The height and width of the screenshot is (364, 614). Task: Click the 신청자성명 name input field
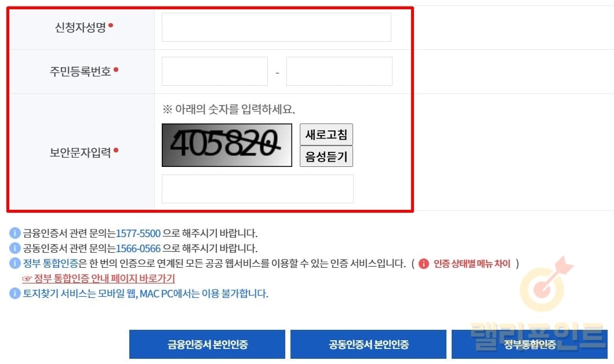click(276, 27)
